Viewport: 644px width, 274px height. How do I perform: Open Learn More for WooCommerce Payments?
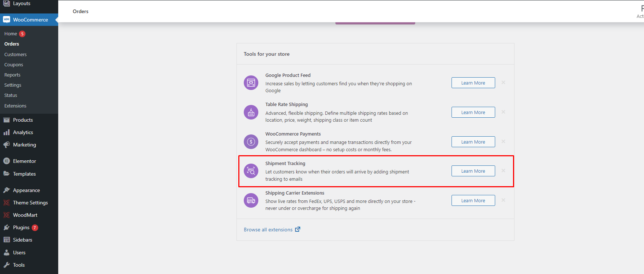pos(473,142)
